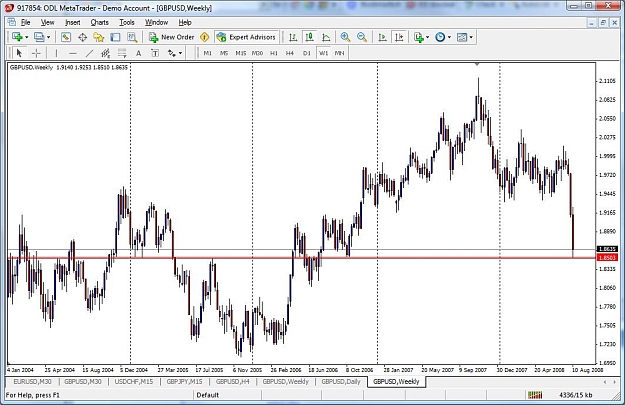
Task: Expand the Indicators dropdown arrow
Action: pos(427,37)
